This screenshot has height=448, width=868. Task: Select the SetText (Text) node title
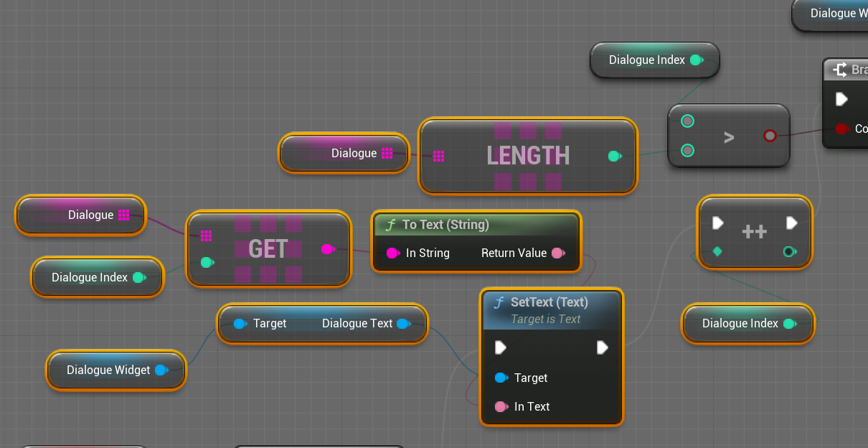[x=549, y=302]
